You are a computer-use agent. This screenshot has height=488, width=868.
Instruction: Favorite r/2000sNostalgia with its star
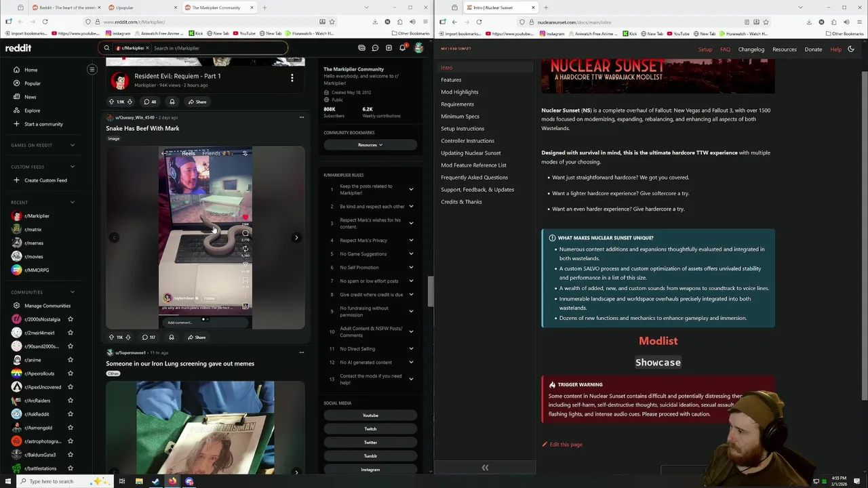[x=70, y=319]
